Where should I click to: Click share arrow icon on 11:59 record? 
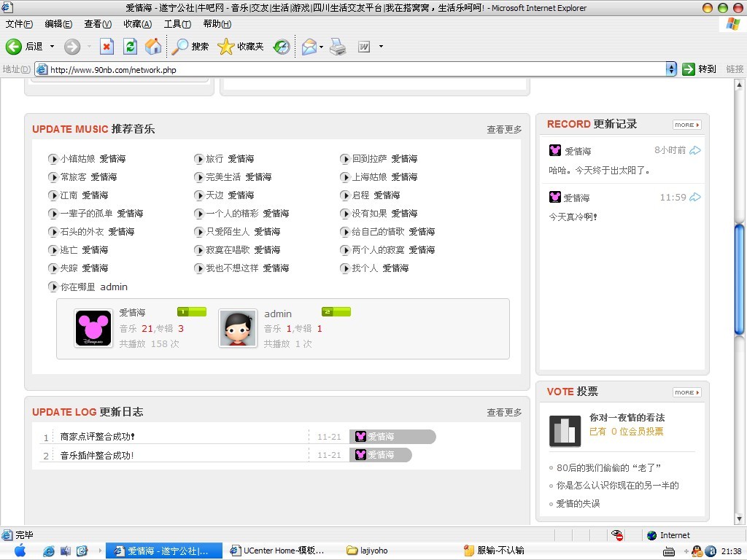tap(695, 197)
